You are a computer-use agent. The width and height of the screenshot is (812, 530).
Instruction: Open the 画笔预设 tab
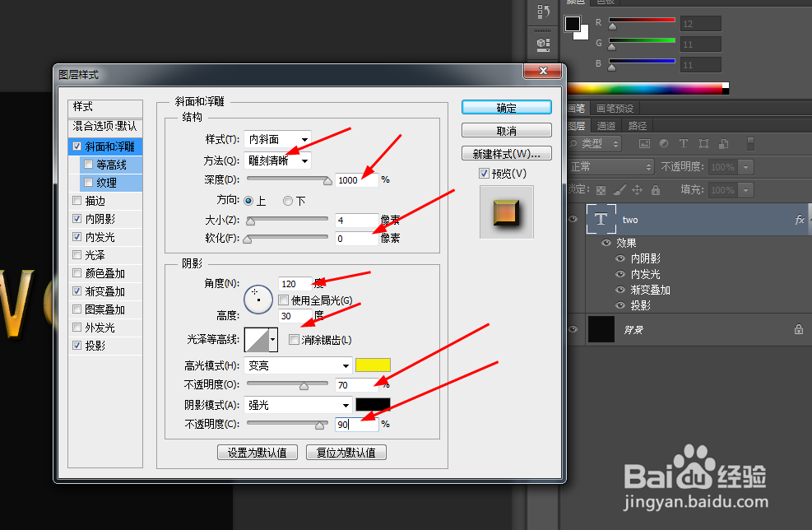tap(613, 107)
